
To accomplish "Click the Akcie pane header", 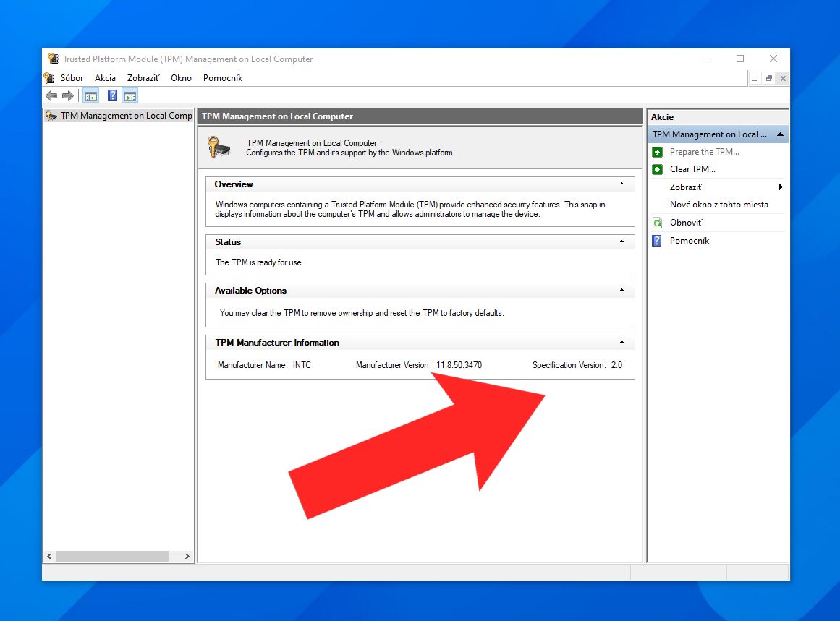I will [718, 116].
